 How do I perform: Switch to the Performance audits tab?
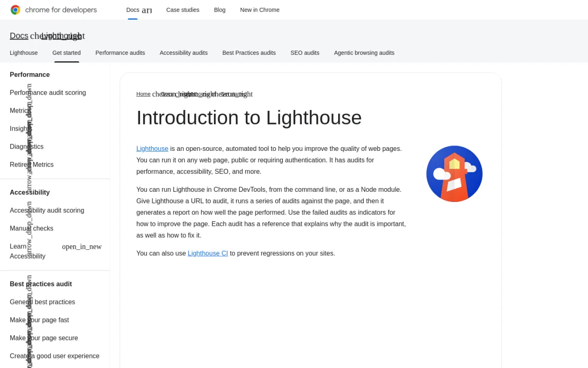120,53
